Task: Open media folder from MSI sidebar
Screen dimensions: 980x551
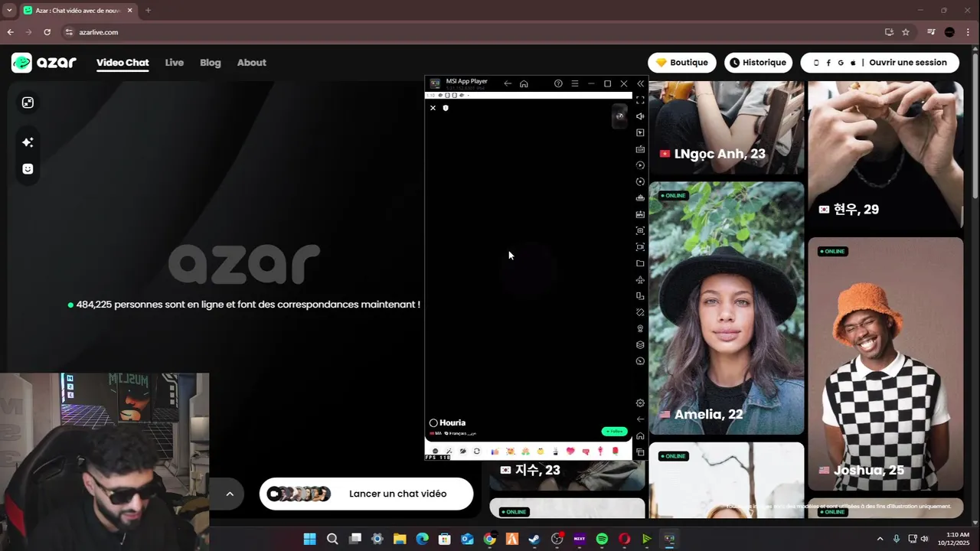Action: click(x=641, y=263)
